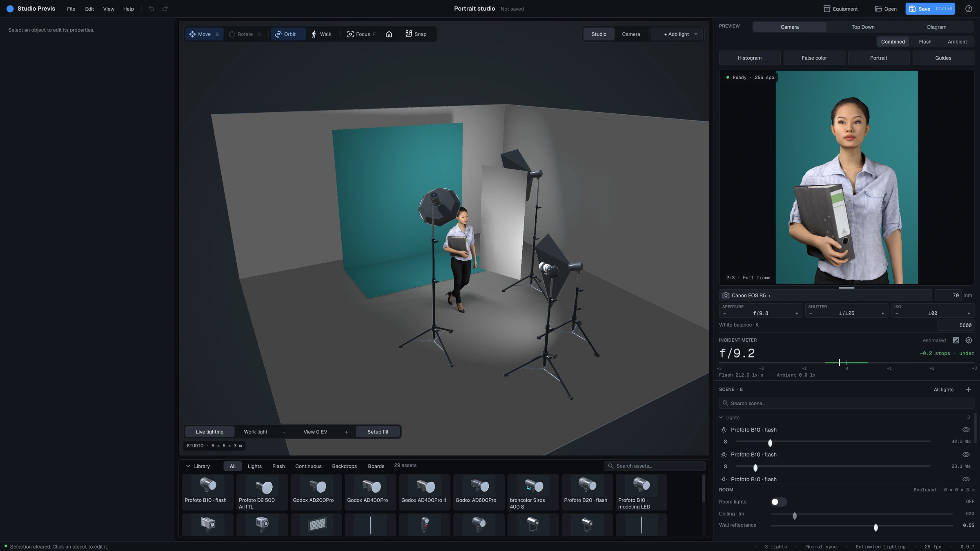The width and height of the screenshot is (980, 551).
Task: Open the Equipment panel
Action: tap(840, 9)
